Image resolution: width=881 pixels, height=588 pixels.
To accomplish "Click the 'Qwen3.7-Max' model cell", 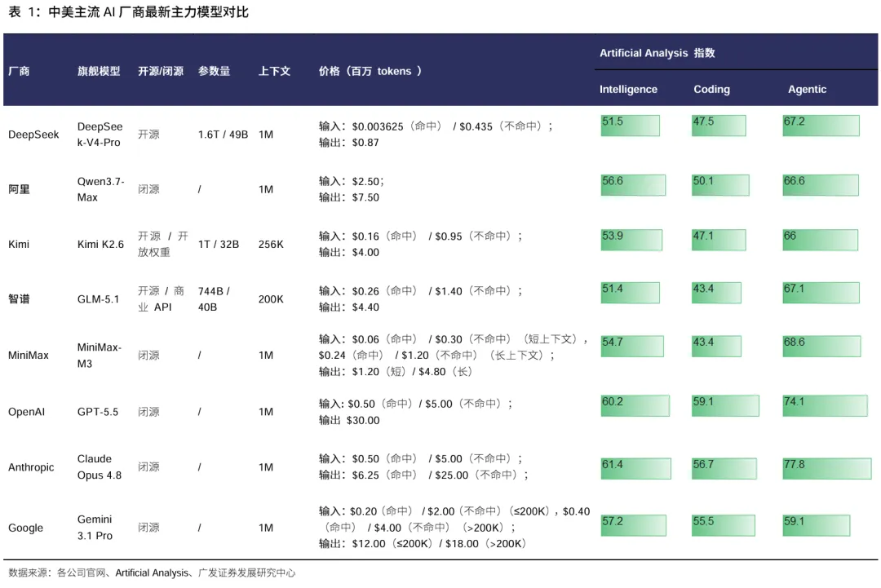I will pos(100,189).
